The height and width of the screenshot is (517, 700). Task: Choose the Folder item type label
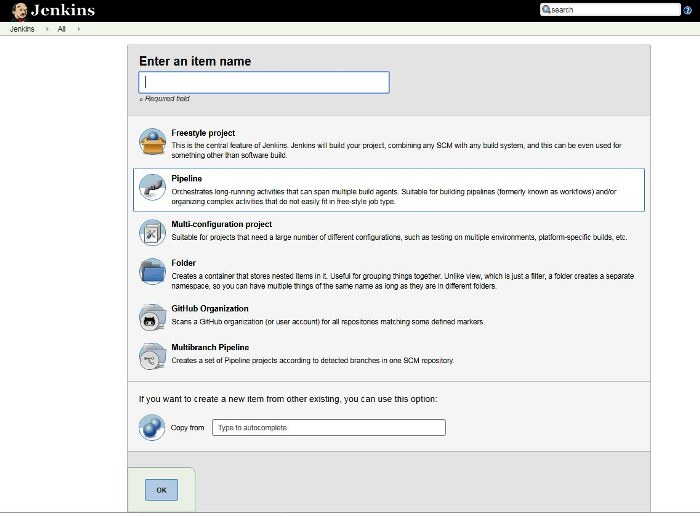click(x=183, y=263)
